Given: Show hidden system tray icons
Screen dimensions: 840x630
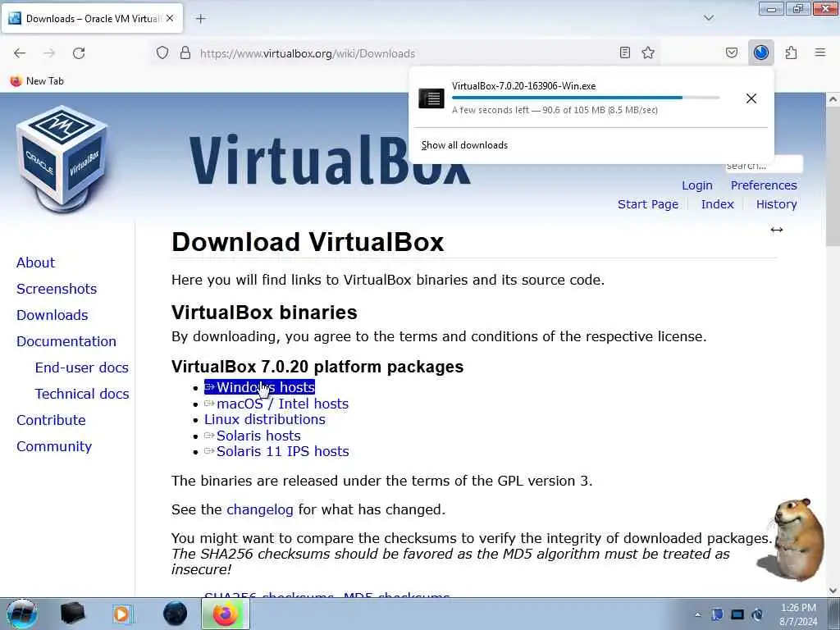Looking at the screenshot, I should coord(697,615).
